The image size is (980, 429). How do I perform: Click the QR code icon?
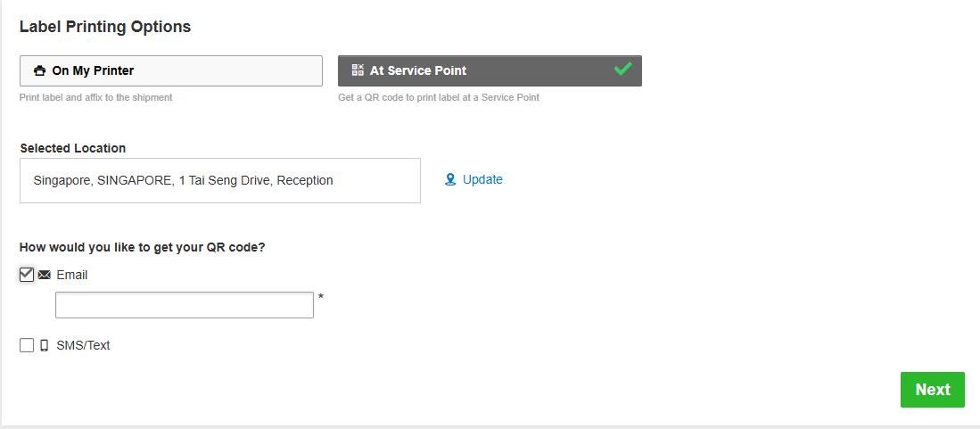point(358,70)
